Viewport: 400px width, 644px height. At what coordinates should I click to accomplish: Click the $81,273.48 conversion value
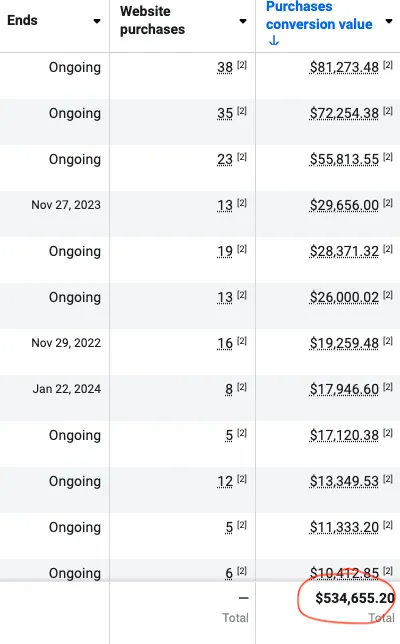(344, 67)
